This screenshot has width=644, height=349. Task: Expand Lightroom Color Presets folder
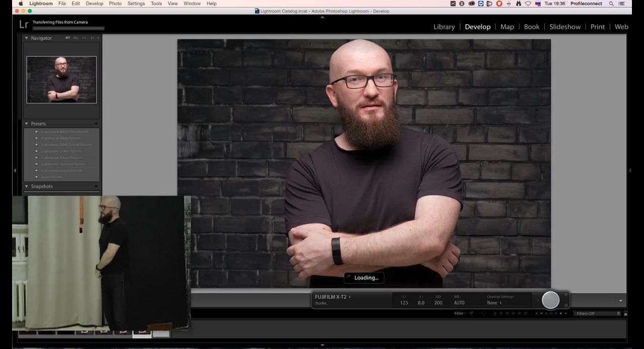[37, 151]
